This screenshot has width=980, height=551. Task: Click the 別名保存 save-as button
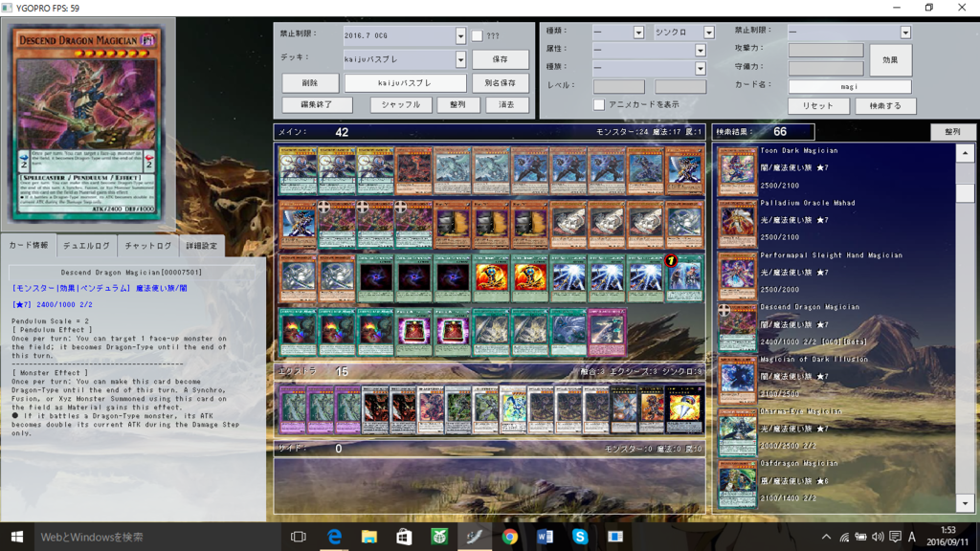point(500,82)
